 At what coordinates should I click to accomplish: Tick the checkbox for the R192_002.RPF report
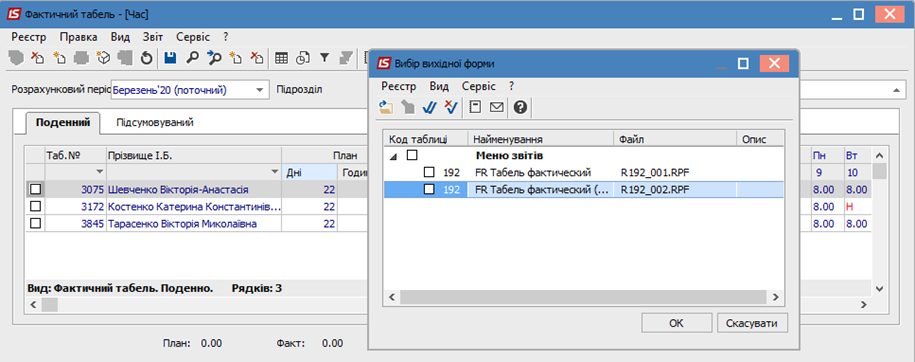pos(429,189)
